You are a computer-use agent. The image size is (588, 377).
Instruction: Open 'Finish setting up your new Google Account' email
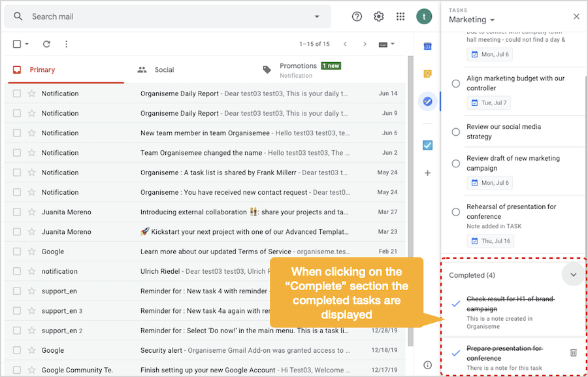[205, 370]
